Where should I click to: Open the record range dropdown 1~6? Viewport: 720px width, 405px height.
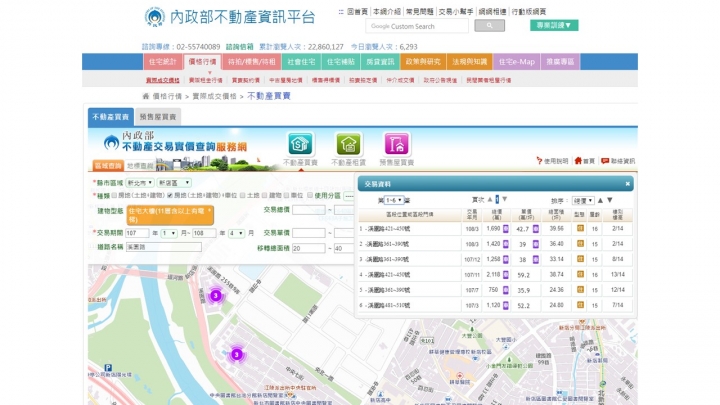tap(394, 200)
